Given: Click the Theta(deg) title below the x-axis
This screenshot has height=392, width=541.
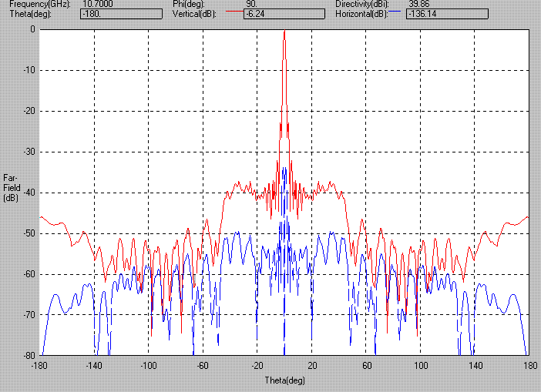Looking at the screenshot, I should coord(284,380).
